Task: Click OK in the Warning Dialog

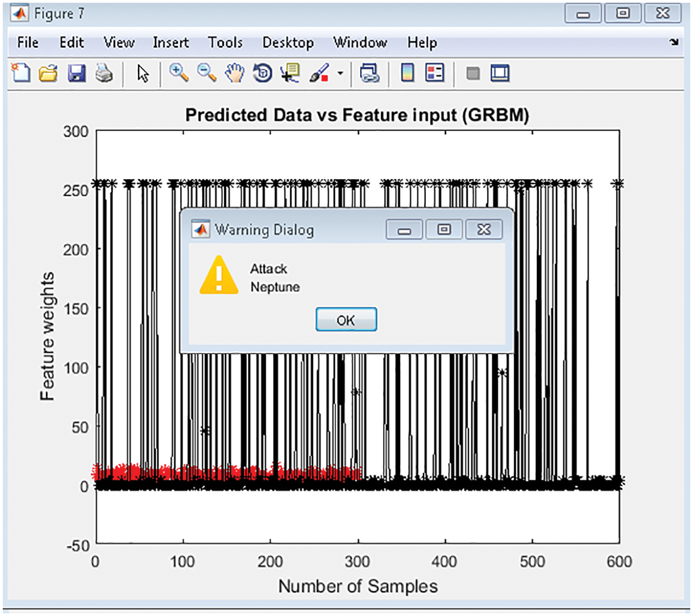Action: 346,320
